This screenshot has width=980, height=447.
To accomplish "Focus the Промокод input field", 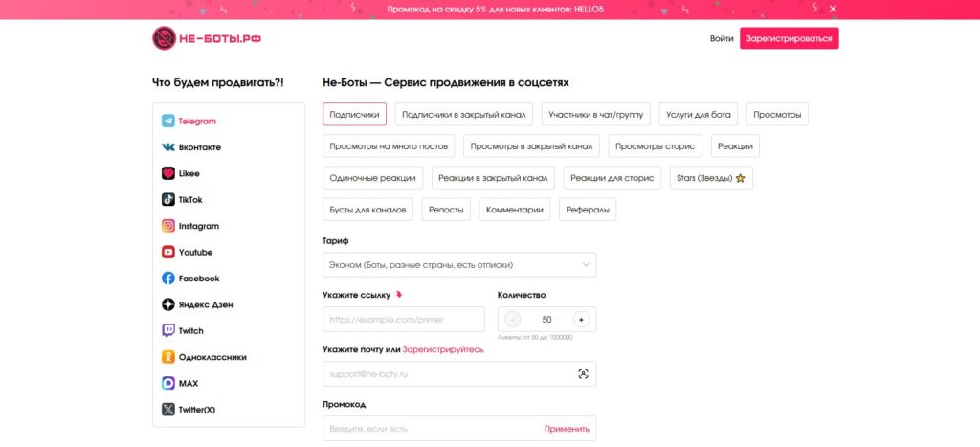I will click(x=459, y=429).
